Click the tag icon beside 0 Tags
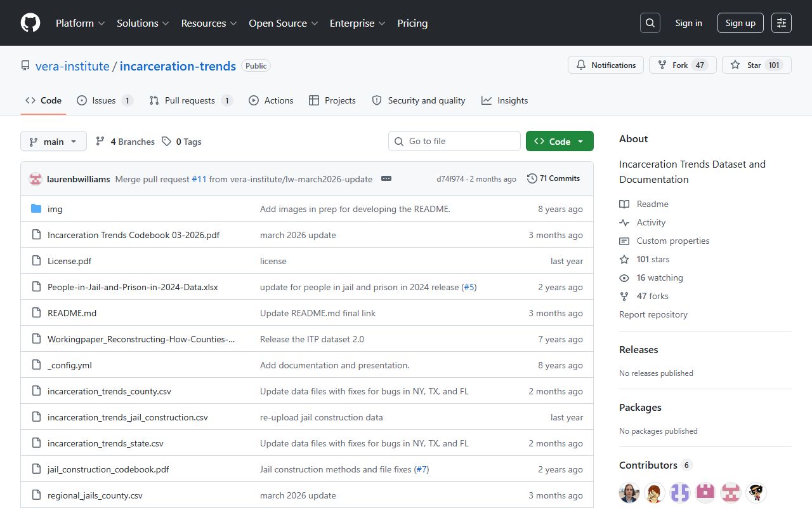 click(x=166, y=142)
